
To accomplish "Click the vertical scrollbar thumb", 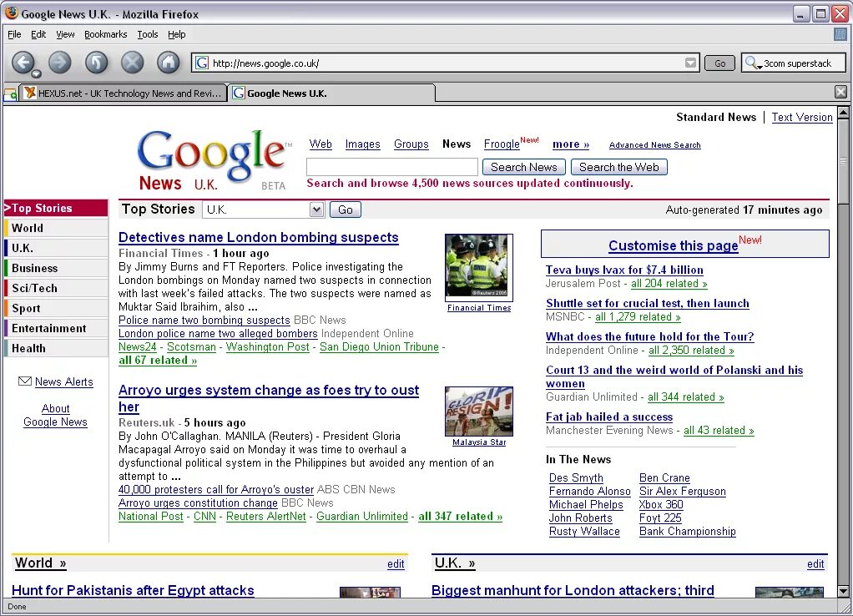I will pos(843,161).
